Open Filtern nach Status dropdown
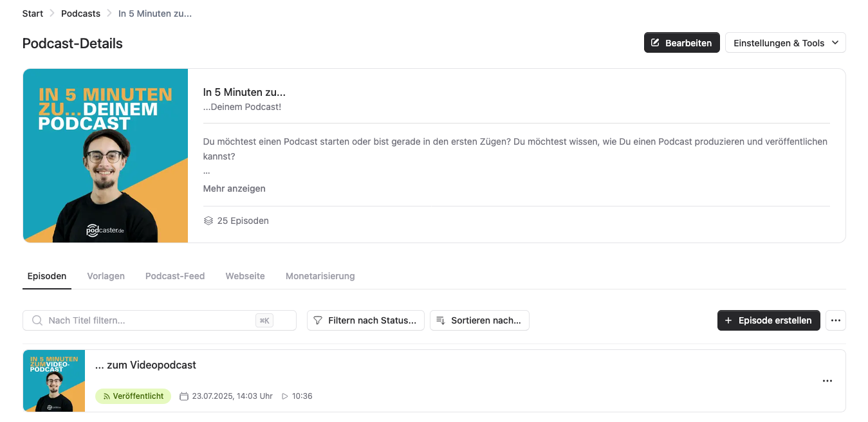The width and height of the screenshot is (868, 422). tap(365, 320)
